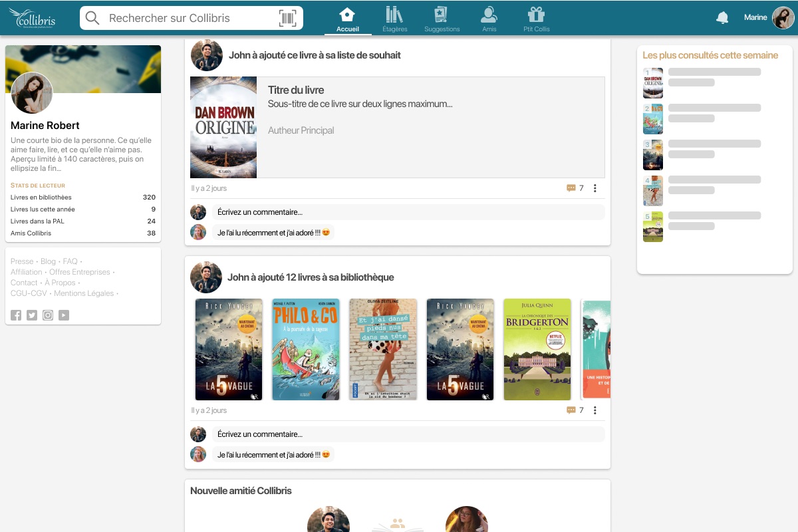Open the P'tit Collis tab
798x532 pixels.
(536, 19)
